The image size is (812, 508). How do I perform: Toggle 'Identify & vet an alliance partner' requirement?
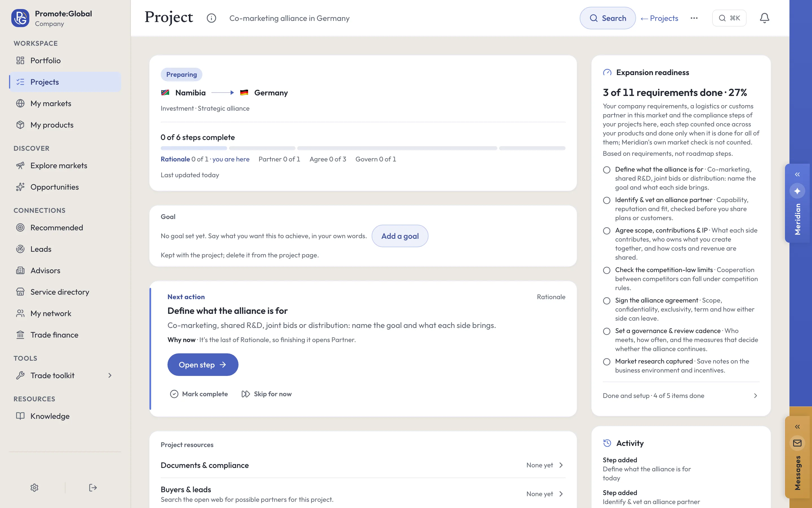606,200
